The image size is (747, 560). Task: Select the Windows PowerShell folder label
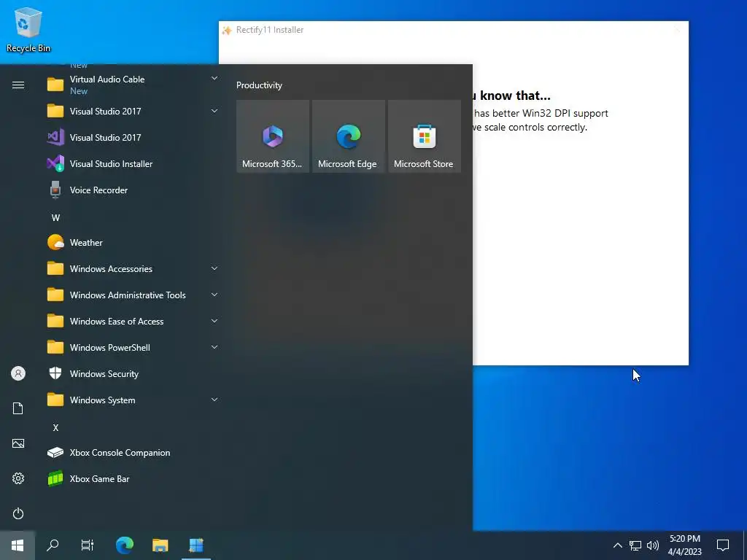point(110,348)
